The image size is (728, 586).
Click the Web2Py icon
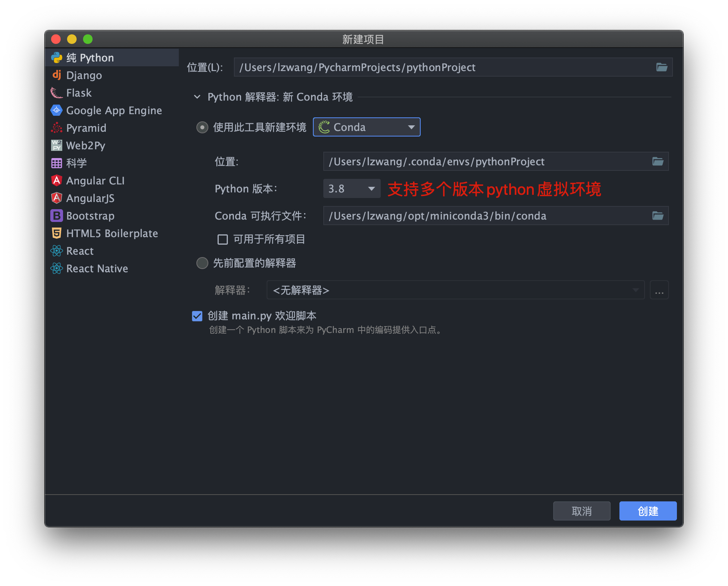point(57,145)
